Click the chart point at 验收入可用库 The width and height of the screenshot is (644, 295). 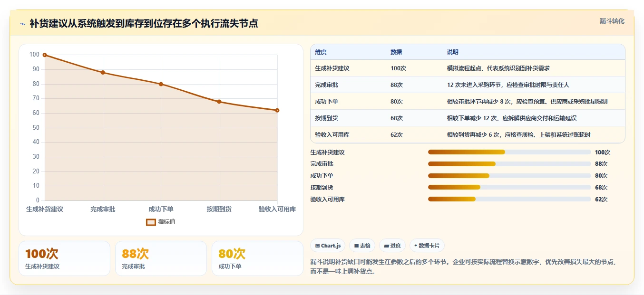click(x=277, y=110)
